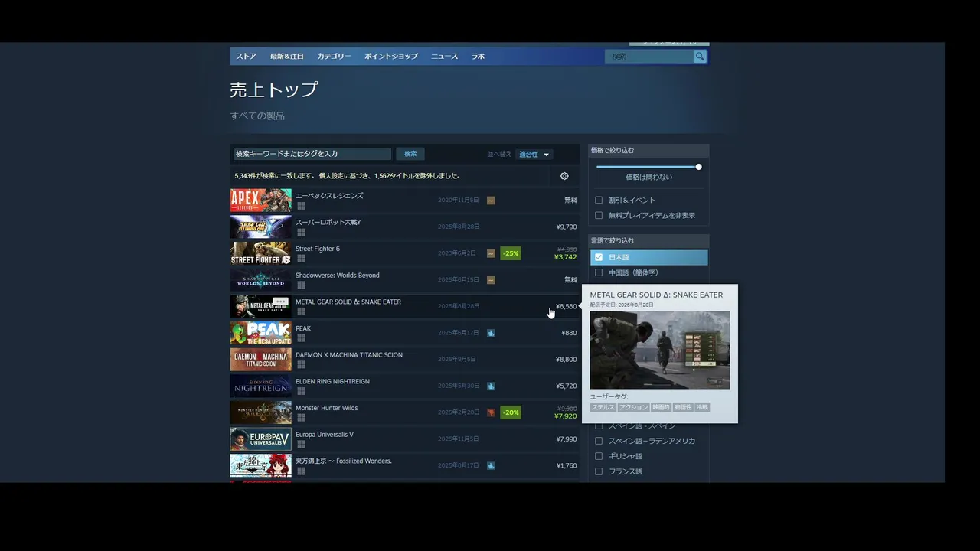Click the 2020年11月5日 release date text
Screen dimensions: 980x551
tap(459, 201)
